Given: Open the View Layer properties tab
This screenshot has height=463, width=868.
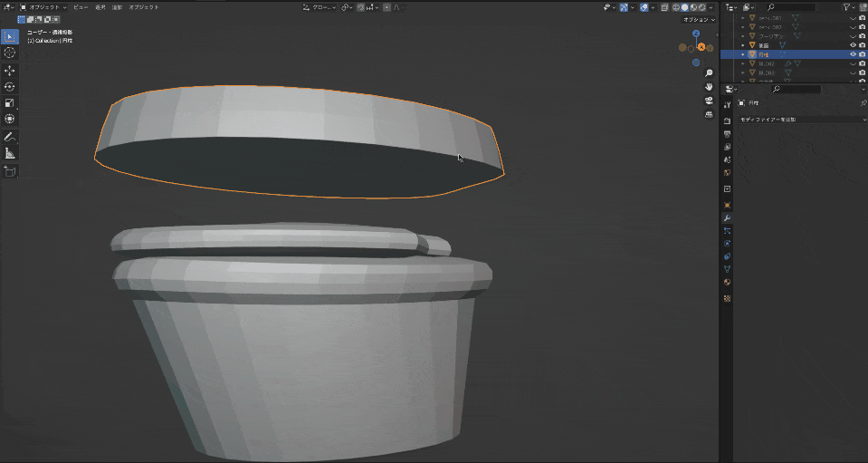Looking at the screenshot, I should [x=727, y=147].
